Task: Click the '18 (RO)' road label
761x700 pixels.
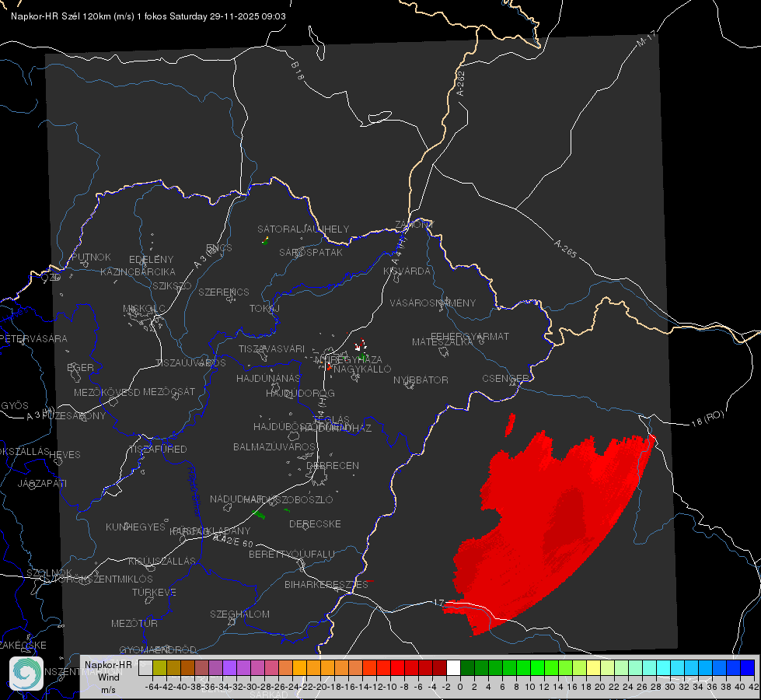Action: [707, 418]
